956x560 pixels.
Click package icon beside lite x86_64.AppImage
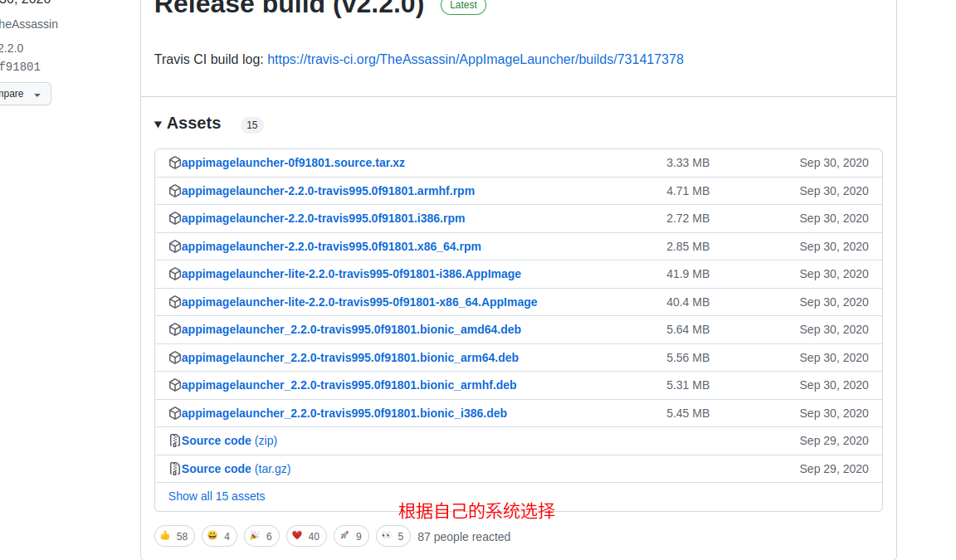point(175,302)
